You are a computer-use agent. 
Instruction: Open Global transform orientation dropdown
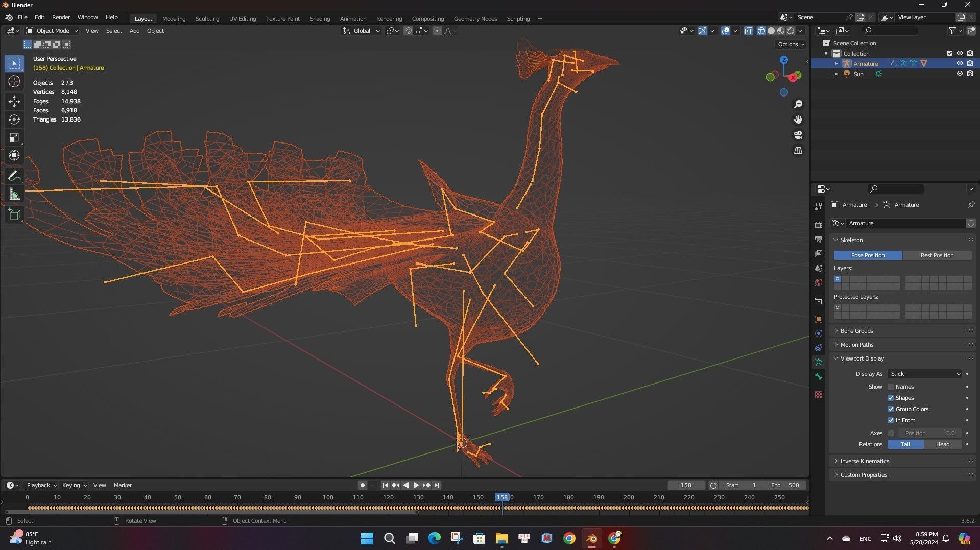[361, 31]
